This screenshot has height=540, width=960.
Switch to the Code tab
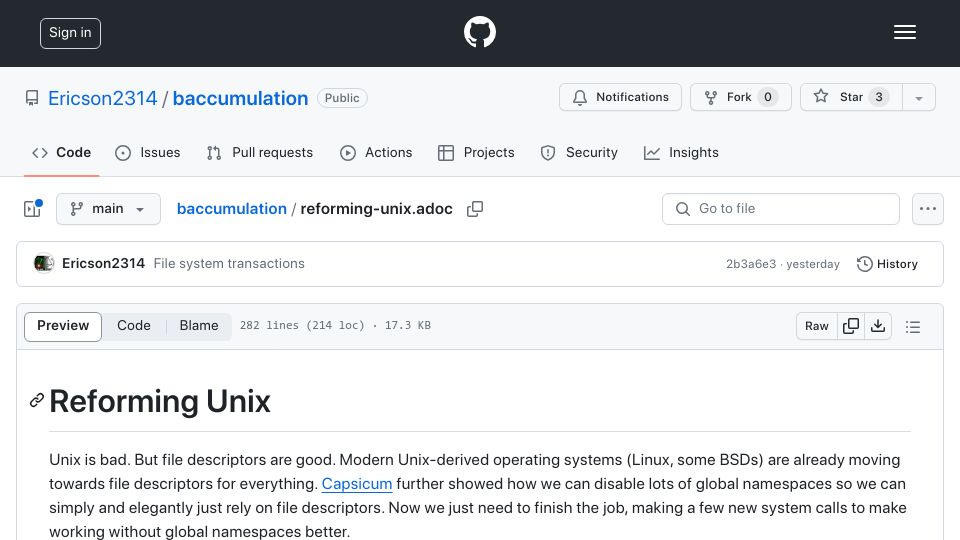point(61,152)
